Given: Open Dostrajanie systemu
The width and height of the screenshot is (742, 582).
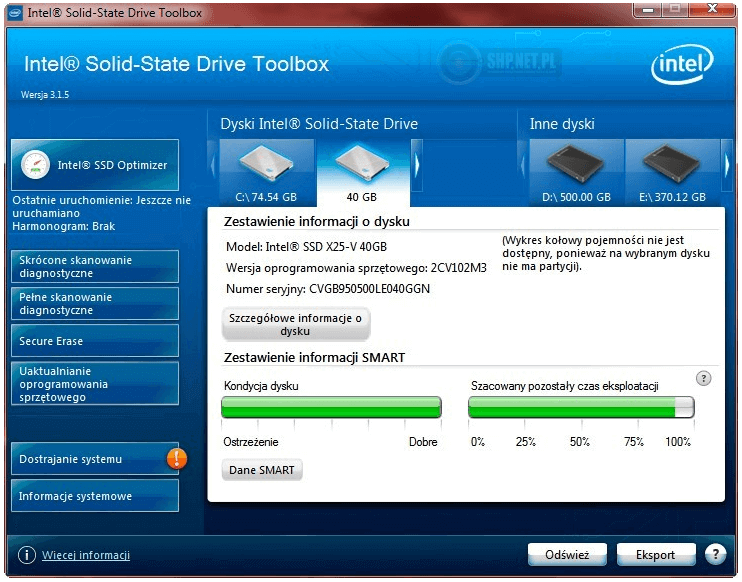Looking at the screenshot, I should (95, 459).
